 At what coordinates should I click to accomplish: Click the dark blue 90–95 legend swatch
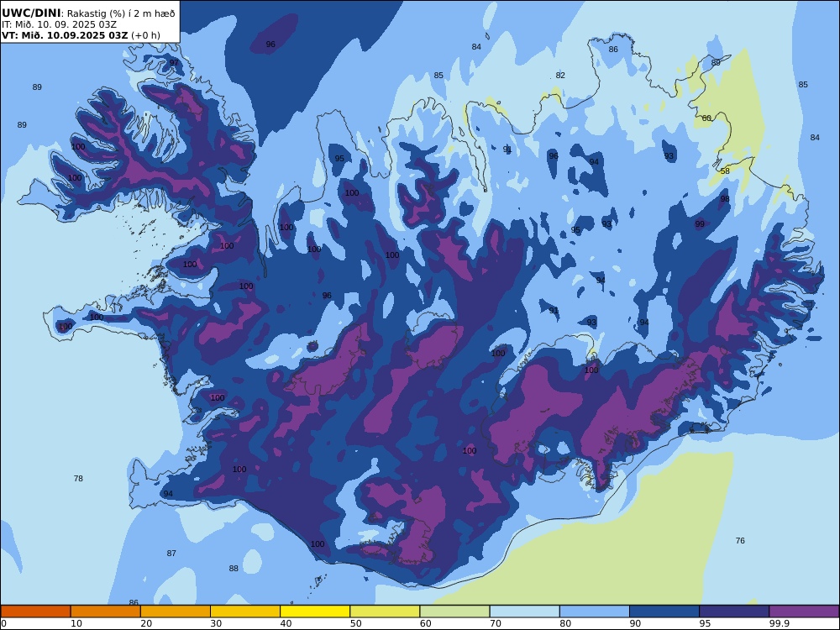(664, 612)
